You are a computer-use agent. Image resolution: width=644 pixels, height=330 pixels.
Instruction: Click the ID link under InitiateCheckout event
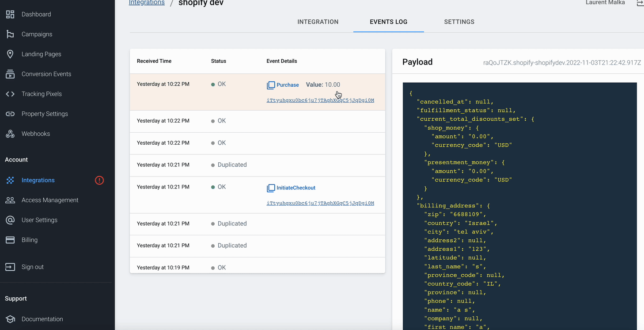coord(320,203)
